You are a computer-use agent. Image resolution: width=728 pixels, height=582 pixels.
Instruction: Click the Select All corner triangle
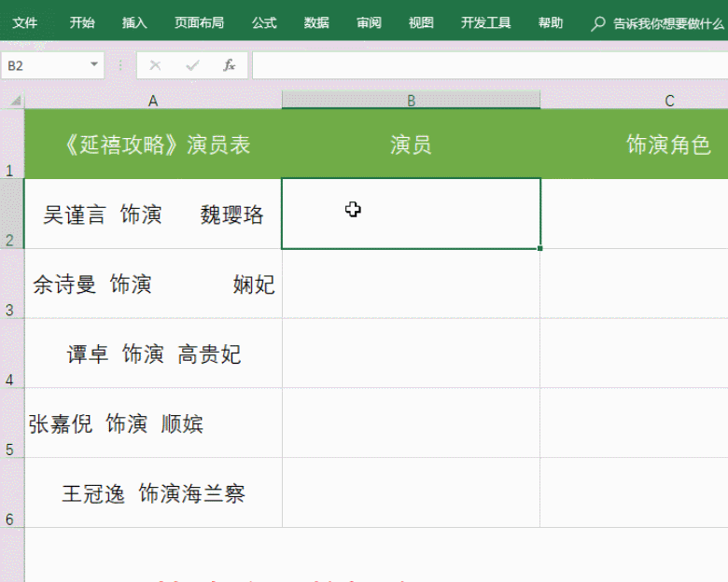coord(16,100)
